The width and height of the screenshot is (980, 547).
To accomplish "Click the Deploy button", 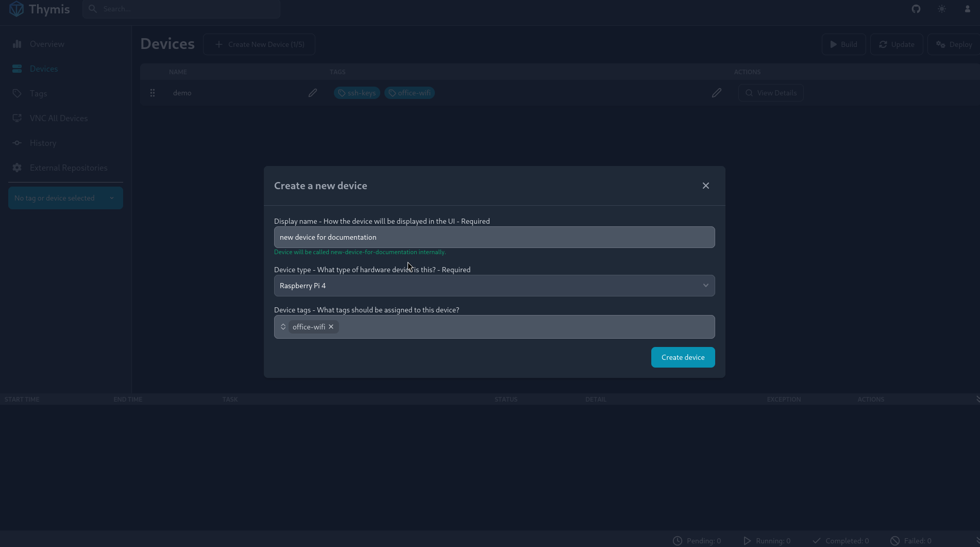I will tap(954, 44).
